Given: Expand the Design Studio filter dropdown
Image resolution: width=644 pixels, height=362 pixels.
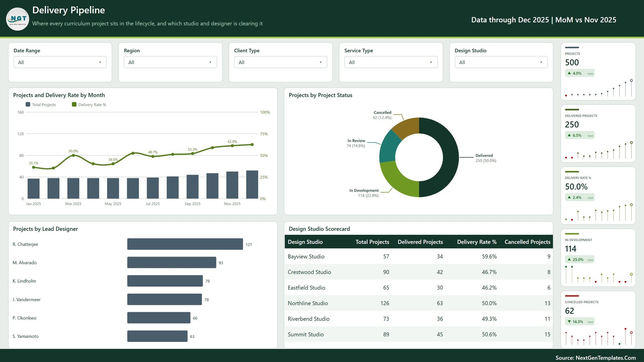Looking at the screenshot, I should click(501, 62).
